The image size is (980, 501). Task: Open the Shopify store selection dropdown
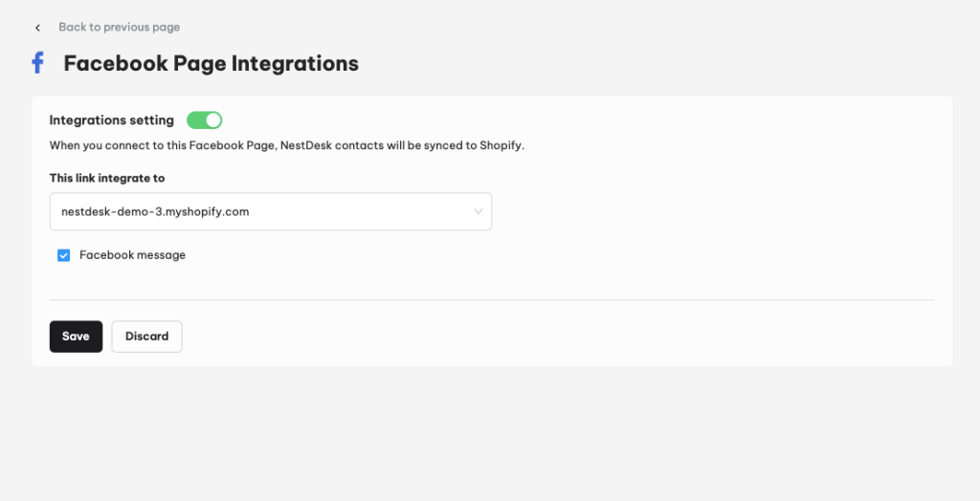tap(271, 211)
